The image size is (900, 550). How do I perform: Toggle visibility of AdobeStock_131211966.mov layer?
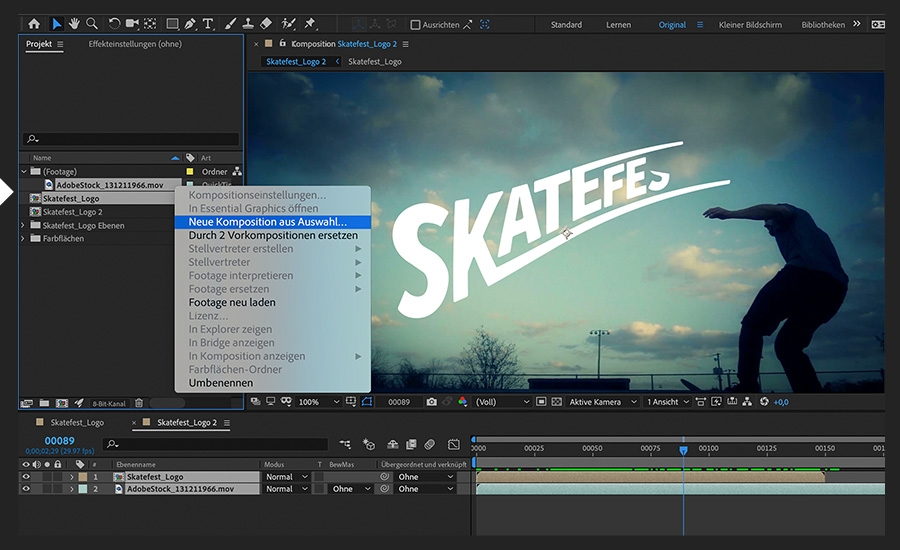(27, 489)
